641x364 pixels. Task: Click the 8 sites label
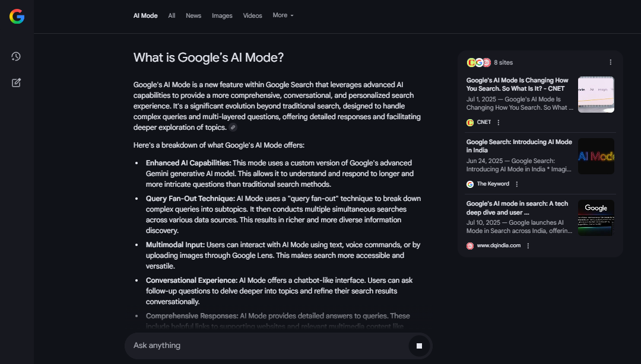(x=503, y=62)
